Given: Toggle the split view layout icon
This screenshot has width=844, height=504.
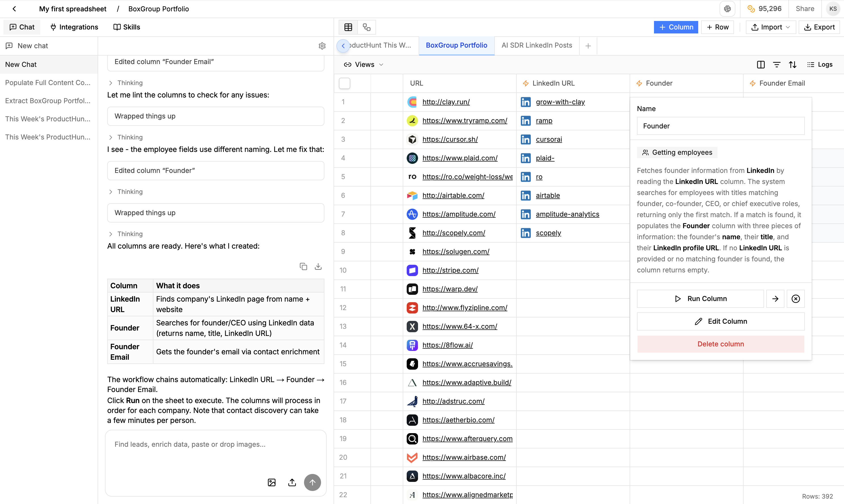Looking at the screenshot, I should pos(760,65).
